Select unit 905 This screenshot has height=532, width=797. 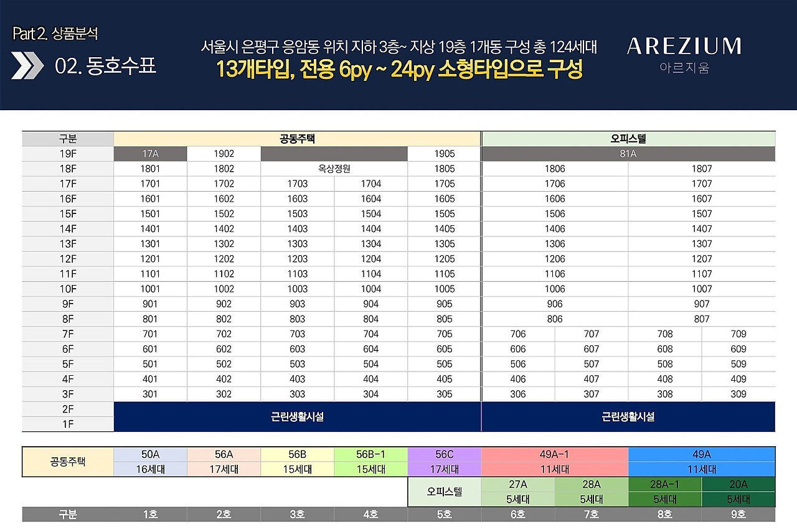444,304
